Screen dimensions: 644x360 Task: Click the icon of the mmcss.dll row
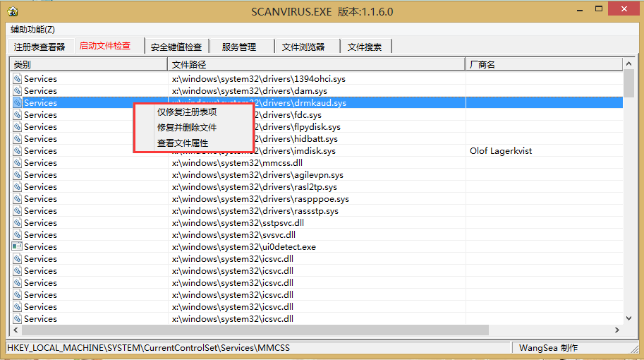pos(17,163)
